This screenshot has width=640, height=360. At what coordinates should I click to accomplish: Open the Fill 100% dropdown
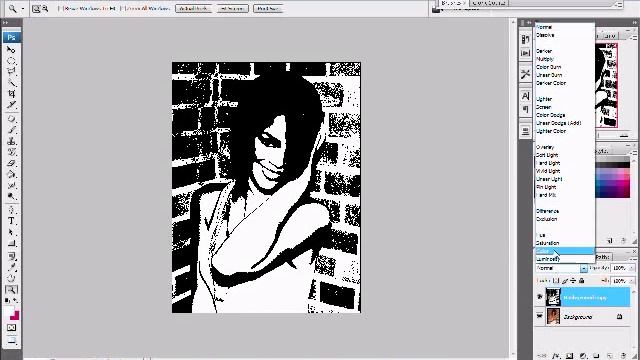[x=632, y=281]
